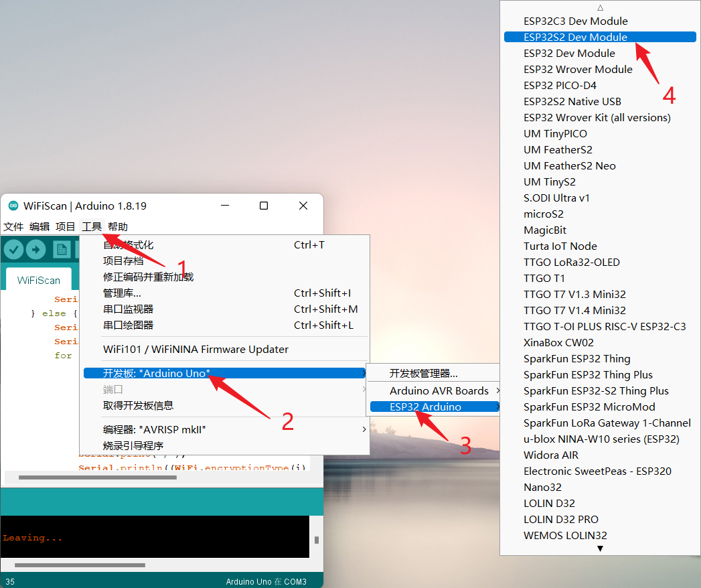Select Electronic SweetPeas - ESP320 board

[600, 471]
